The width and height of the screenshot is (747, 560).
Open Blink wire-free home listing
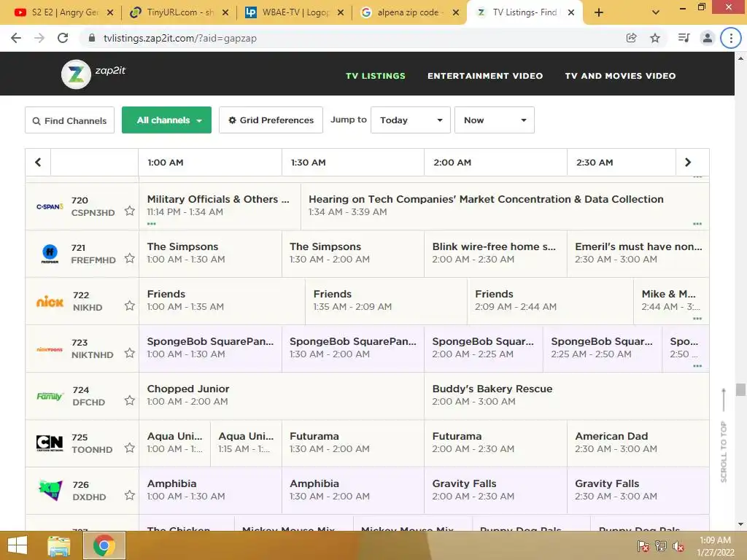(x=495, y=253)
